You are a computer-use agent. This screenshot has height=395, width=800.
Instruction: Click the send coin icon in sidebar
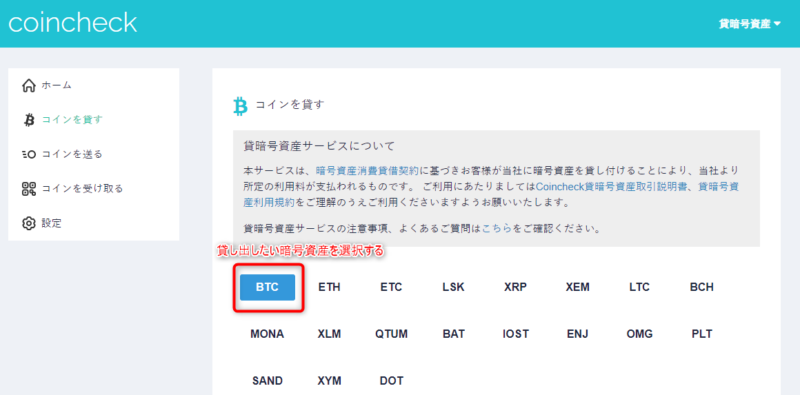[29, 154]
